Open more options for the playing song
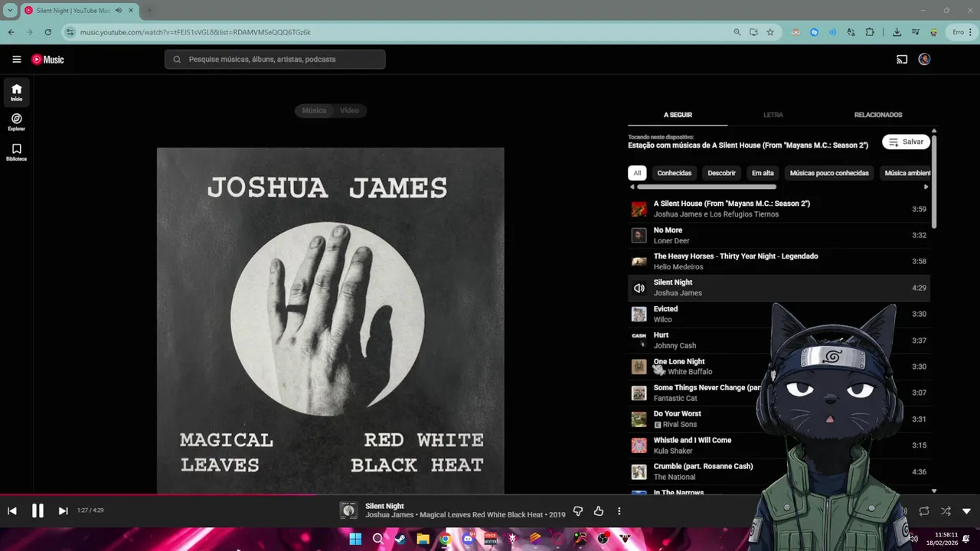This screenshot has width=980, height=551. coord(619,511)
